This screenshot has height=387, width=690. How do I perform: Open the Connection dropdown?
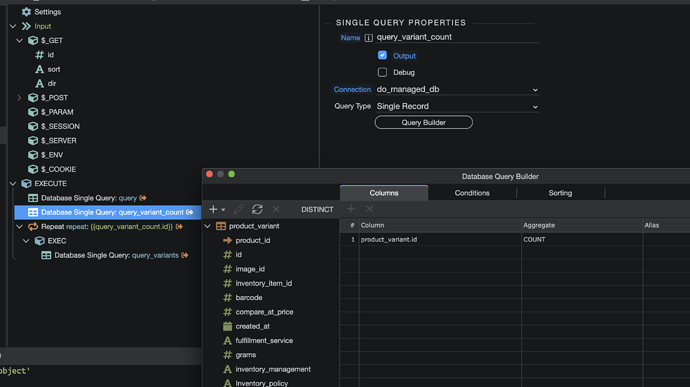(457, 89)
